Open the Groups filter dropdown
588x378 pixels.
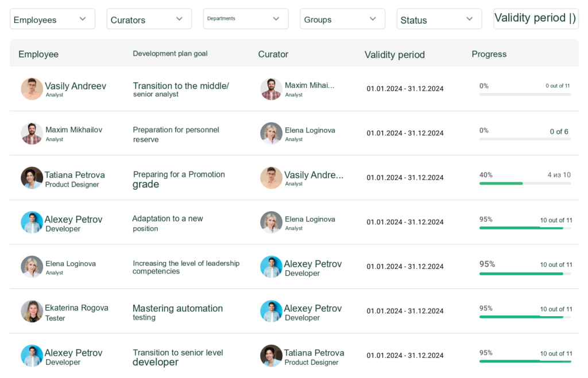(342, 19)
